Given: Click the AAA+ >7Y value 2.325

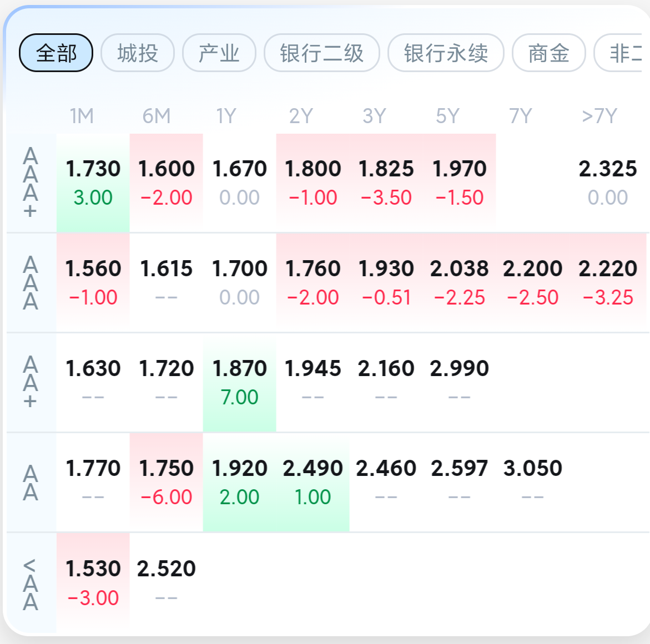Looking at the screenshot, I should point(607,182).
